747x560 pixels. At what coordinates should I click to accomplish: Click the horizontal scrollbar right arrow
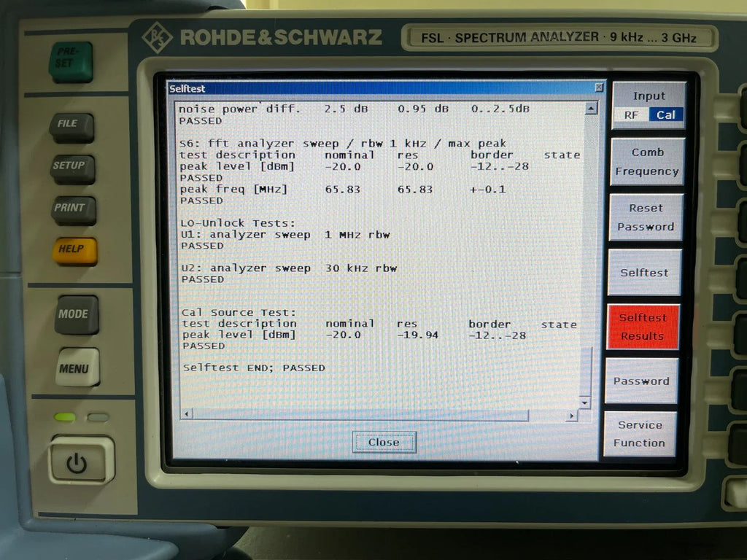click(x=572, y=416)
